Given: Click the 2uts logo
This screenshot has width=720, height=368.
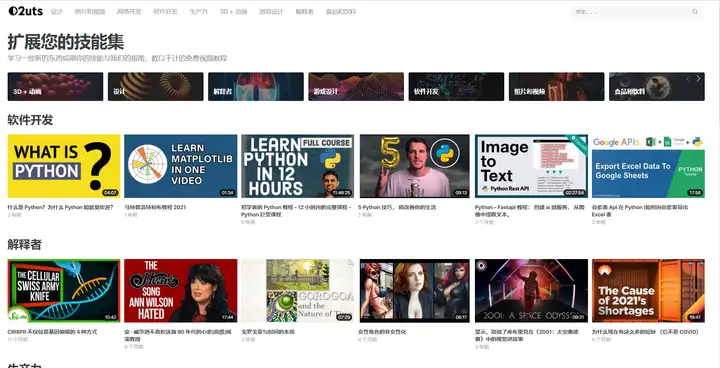Looking at the screenshot, I should click(x=26, y=11).
